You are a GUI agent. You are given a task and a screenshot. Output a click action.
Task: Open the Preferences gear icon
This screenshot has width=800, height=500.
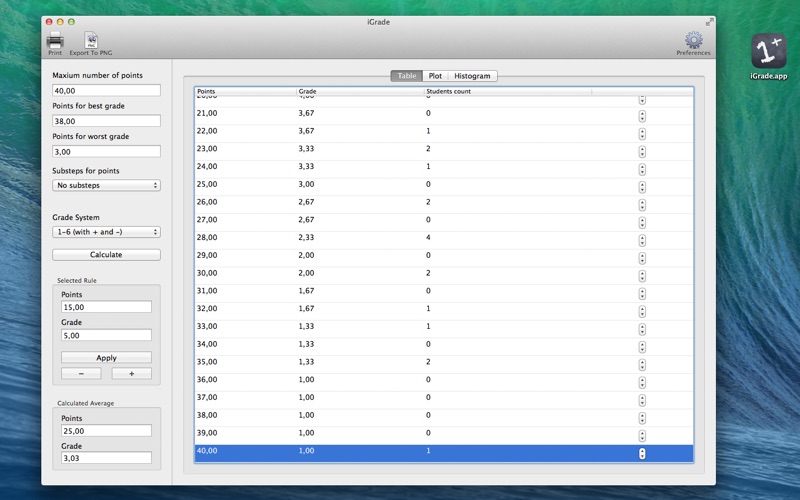tap(693, 41)
